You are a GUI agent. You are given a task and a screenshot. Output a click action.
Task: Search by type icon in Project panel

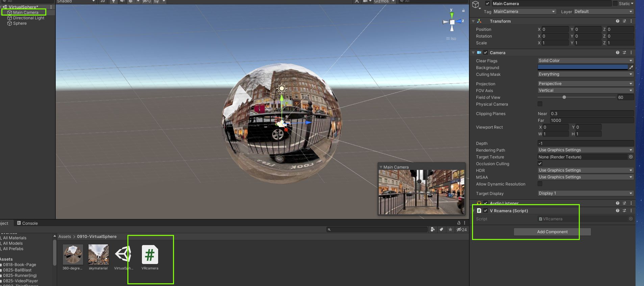click(433, 229)
